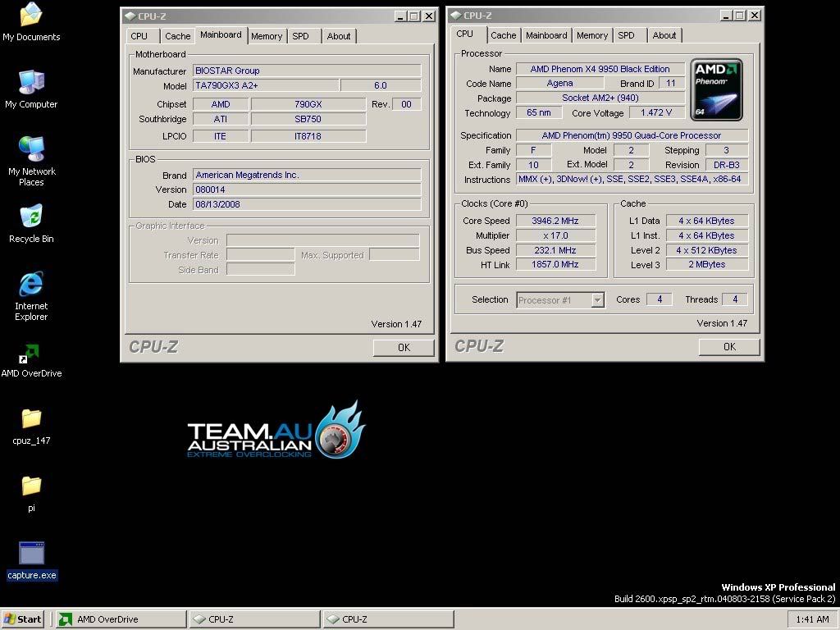Click the DR-B3 revision value
Viewport: 840px width, 630px height.
point(727,165)
